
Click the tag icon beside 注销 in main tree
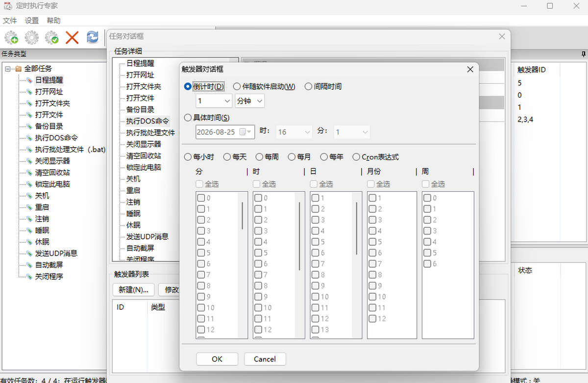[x=29, y=219]
